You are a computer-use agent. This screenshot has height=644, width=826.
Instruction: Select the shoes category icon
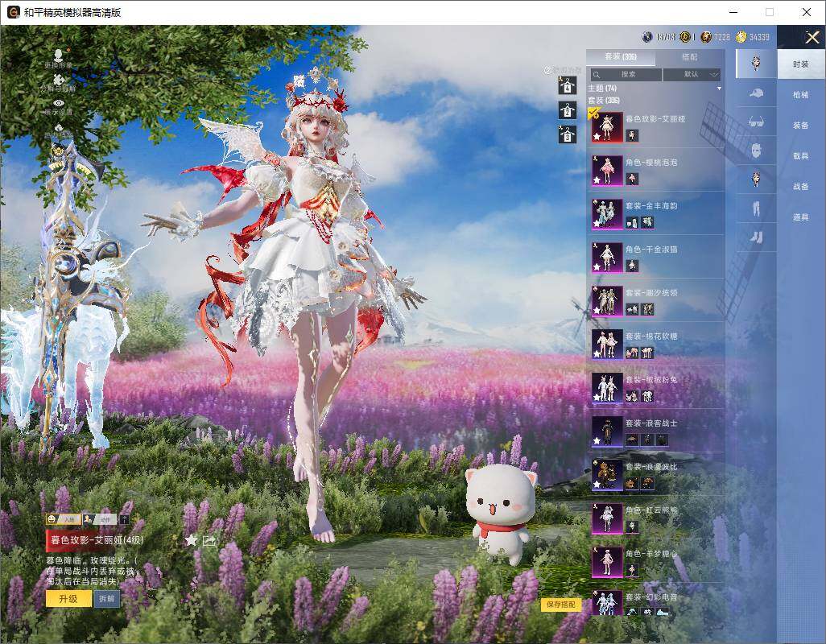(x=756, y=237)
